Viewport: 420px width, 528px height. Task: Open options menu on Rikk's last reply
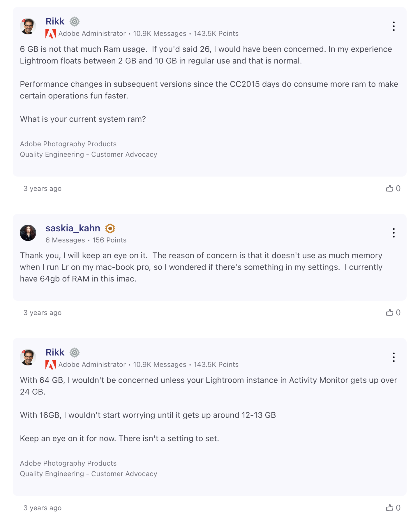point(393,357)
